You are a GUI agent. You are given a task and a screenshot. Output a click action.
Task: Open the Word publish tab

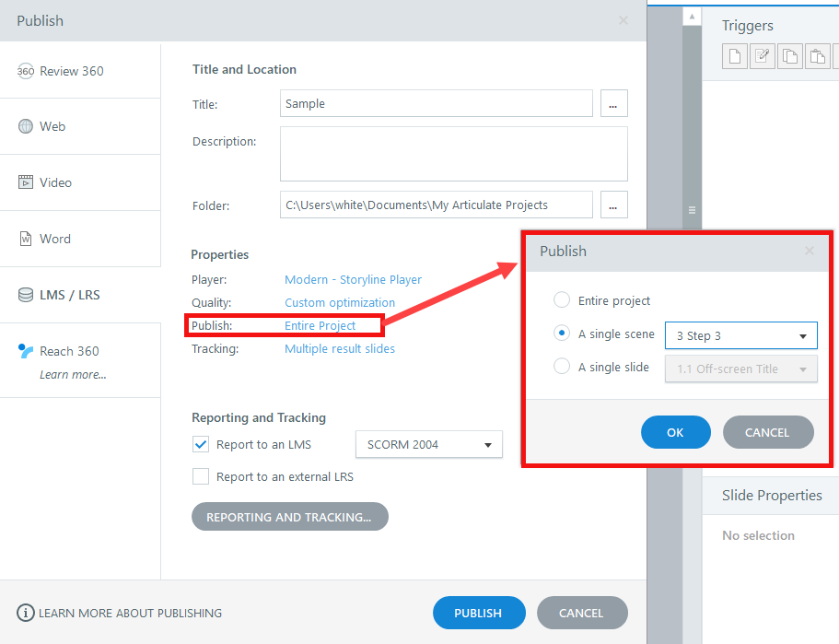click(x=80, y=239)
